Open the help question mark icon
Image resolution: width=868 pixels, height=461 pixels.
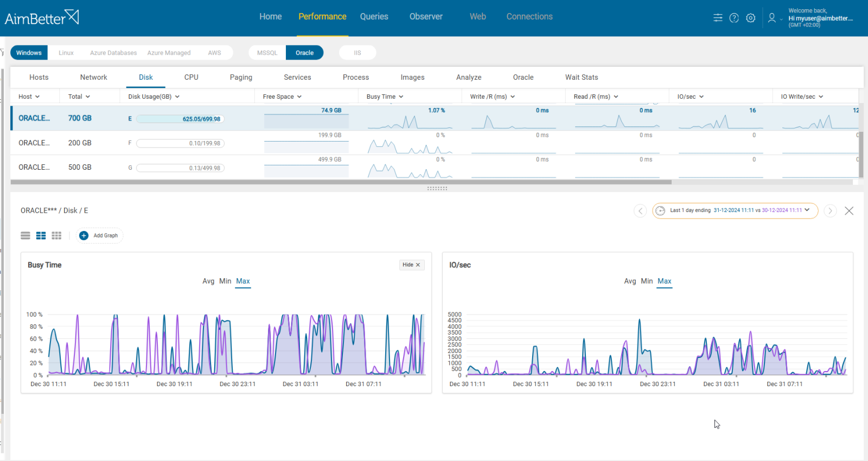pyautogui.click(x=734, y=18)
